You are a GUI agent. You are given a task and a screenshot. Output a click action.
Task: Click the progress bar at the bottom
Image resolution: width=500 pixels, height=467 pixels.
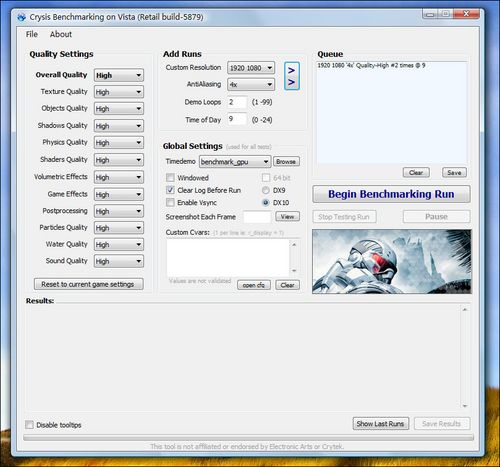[249, 438]
